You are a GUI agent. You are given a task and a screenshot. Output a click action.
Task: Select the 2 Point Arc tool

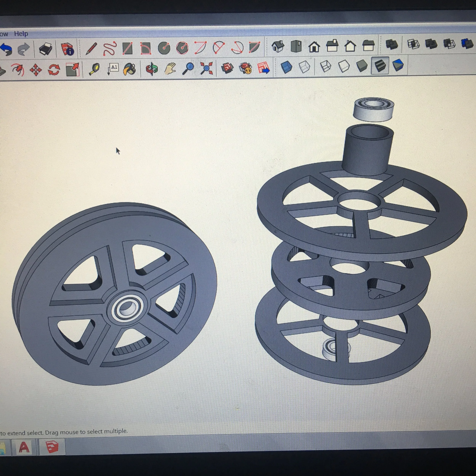coord(219,47)
